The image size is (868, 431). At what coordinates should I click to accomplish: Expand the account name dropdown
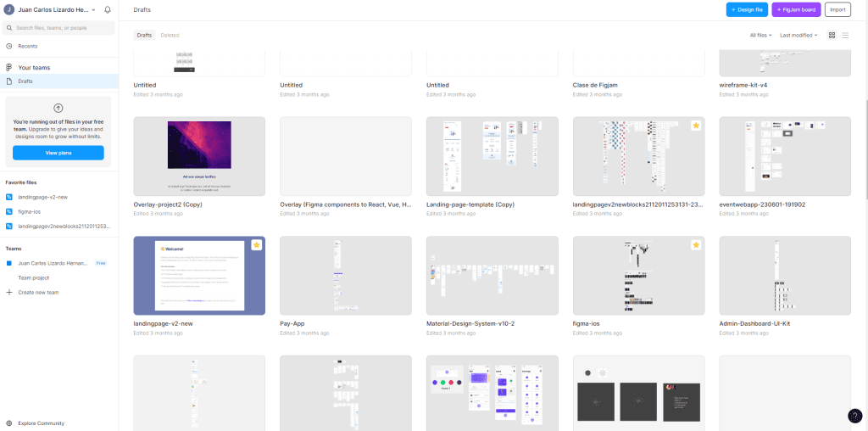pyautogui.click(x=93, y=10)
